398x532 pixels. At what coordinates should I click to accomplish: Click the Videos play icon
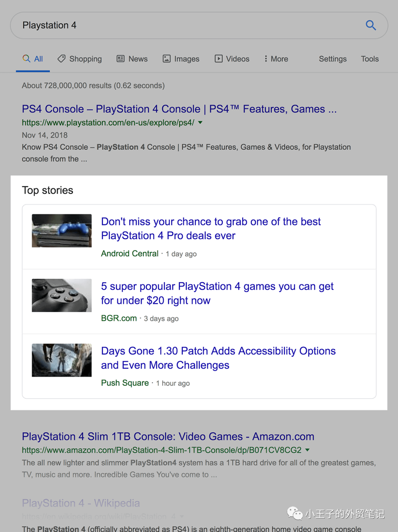coord(219,59)
